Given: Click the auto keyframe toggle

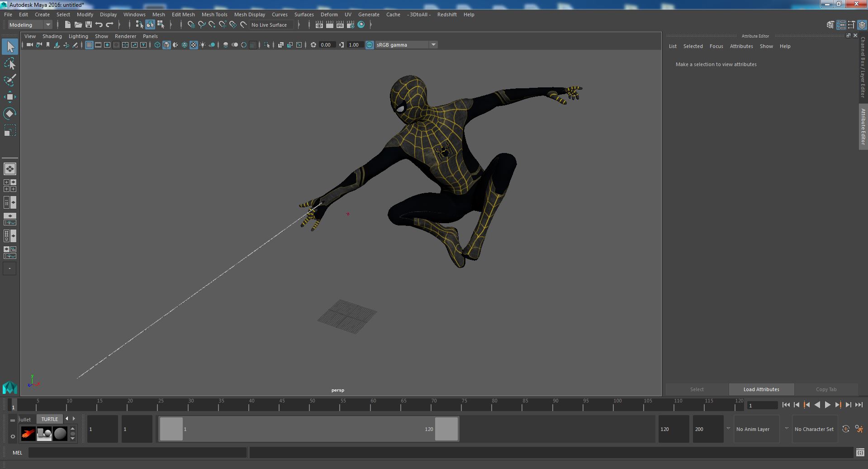Looking at the screenshot, I should 845,429.
